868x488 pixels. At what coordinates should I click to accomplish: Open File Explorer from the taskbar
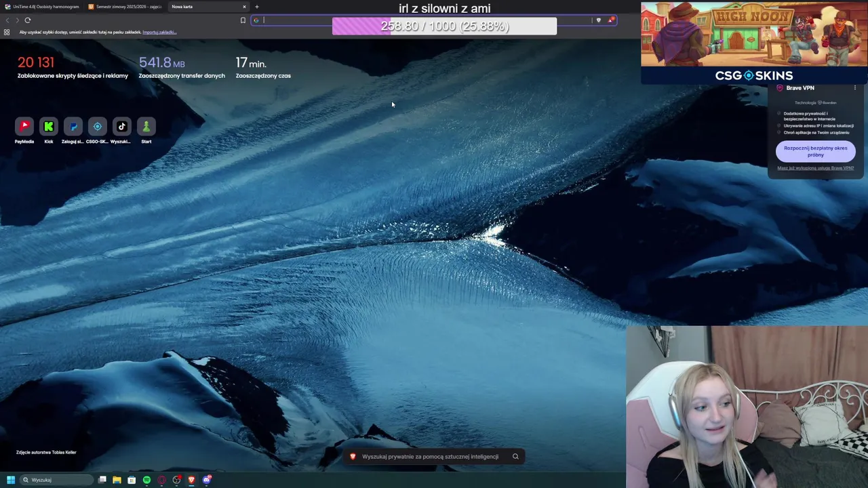click(117, 480)
